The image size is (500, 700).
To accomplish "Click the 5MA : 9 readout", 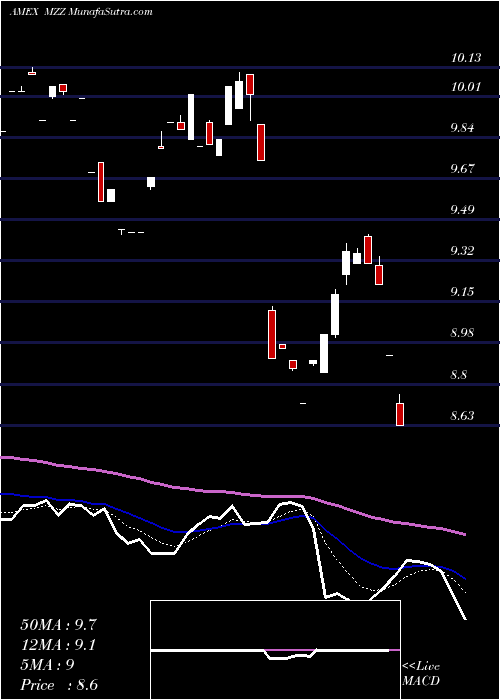I will 47,665.
